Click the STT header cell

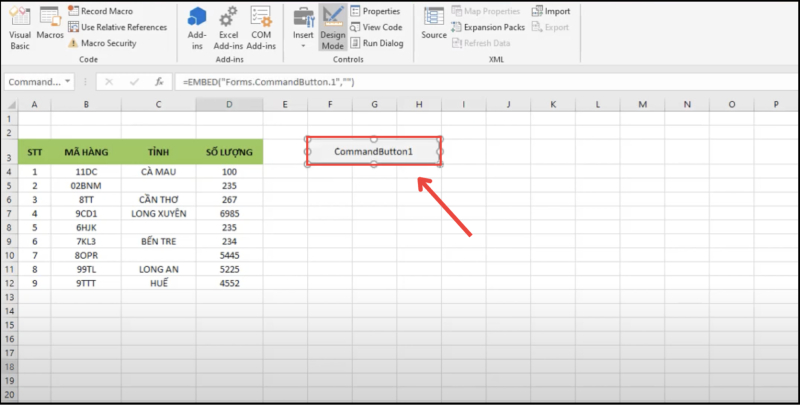34,152
